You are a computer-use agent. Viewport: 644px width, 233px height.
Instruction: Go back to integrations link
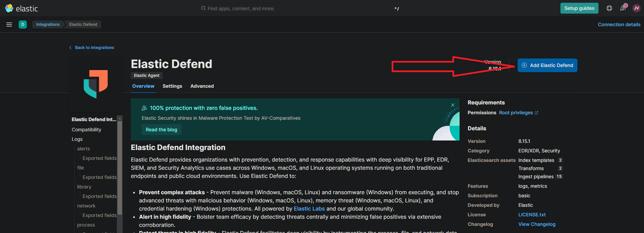92,48
